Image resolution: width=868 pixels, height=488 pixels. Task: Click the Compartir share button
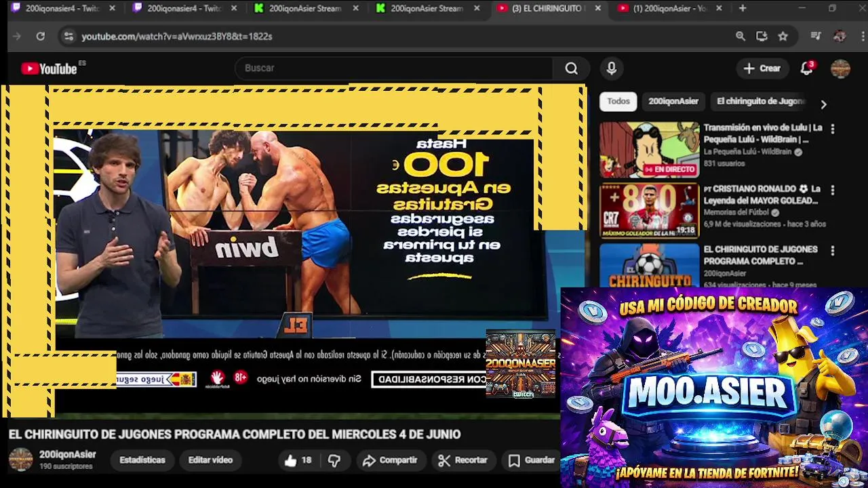pos(390,460)
